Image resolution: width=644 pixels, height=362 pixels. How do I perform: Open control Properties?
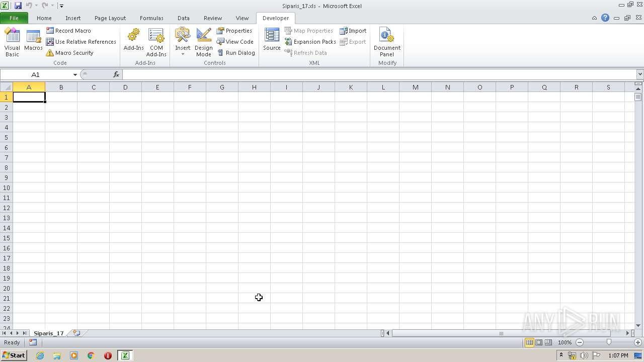(x=234, y=31)
